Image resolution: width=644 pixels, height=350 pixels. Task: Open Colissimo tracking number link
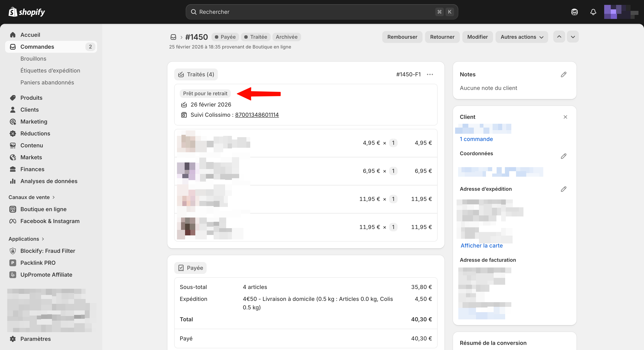coord(257,115)
